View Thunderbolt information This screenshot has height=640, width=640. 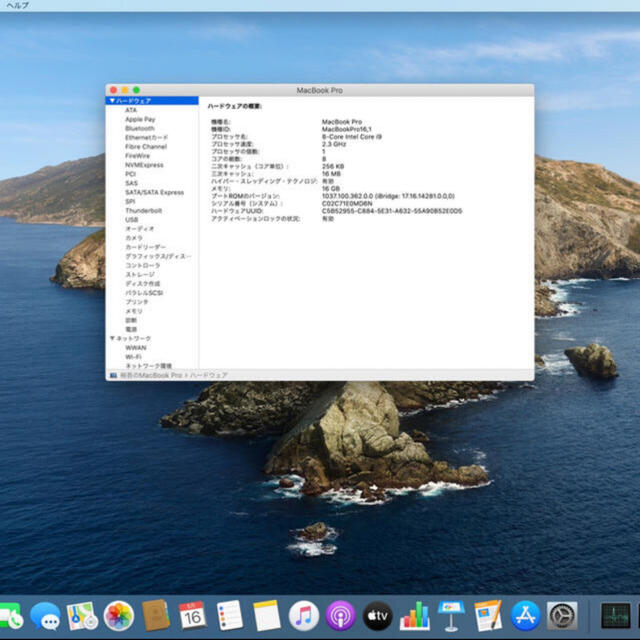click(144, 211)
